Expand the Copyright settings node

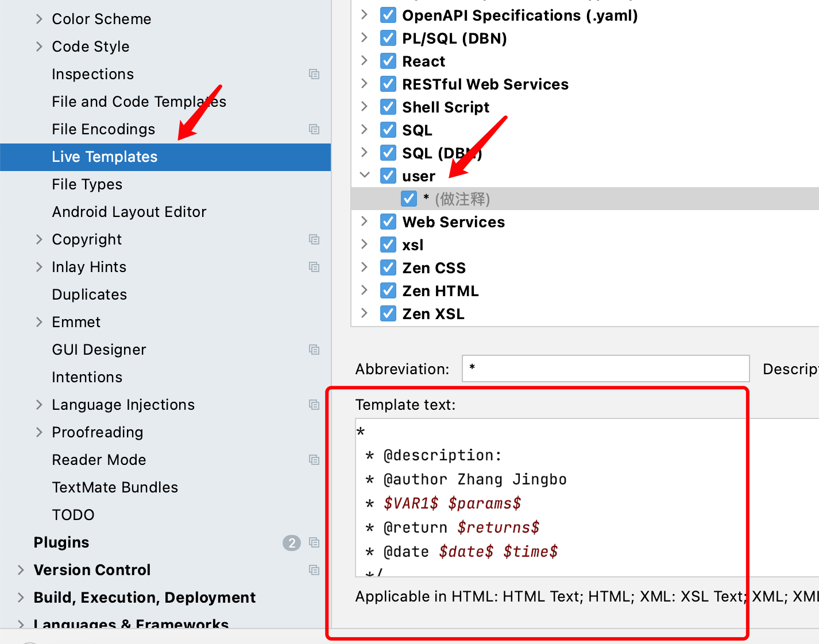(x=39, y=239)
